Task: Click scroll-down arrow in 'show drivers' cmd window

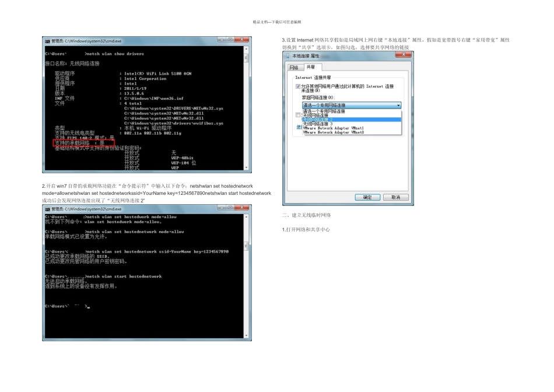Action: (246, 168)
